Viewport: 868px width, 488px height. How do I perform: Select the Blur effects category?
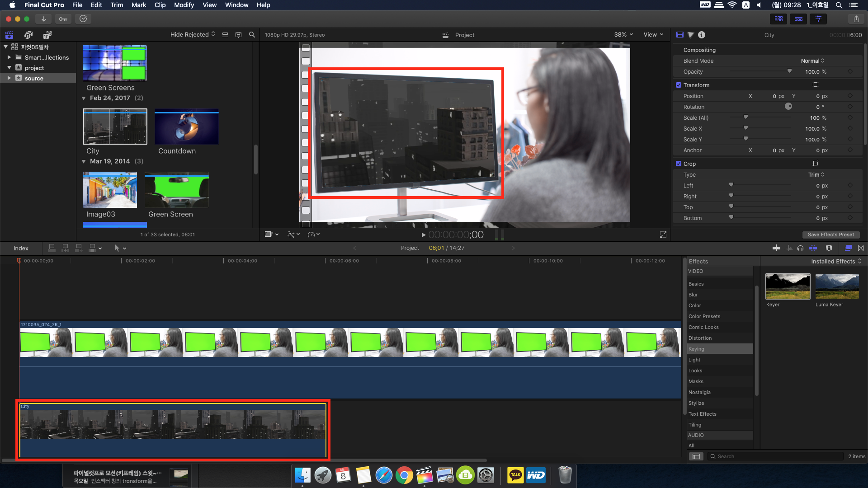pyautogui.click(x=720, y=295)
